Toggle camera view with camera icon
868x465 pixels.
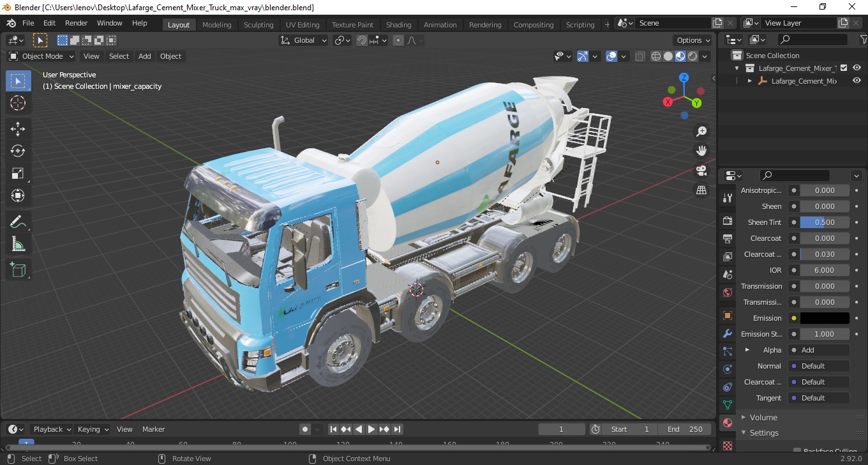coord(701,171)
